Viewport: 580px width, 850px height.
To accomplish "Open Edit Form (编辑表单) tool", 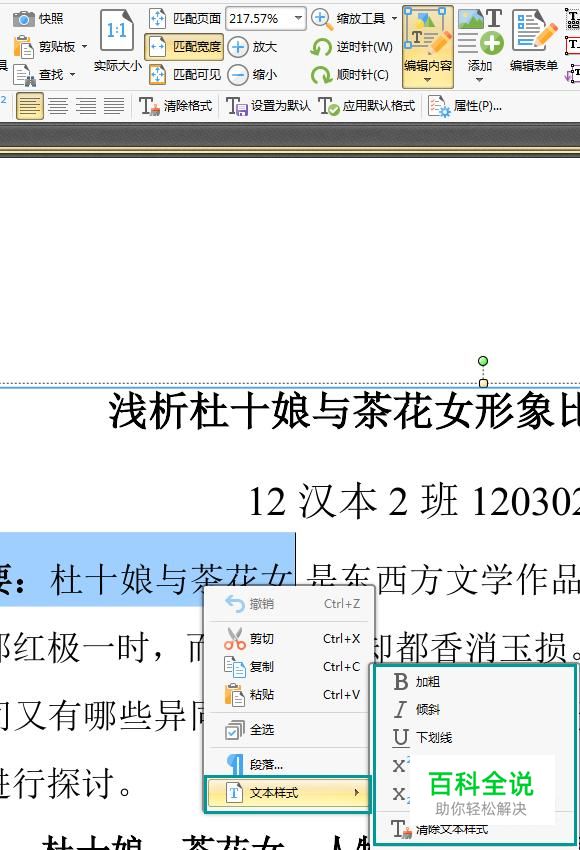I will (534, 41).
